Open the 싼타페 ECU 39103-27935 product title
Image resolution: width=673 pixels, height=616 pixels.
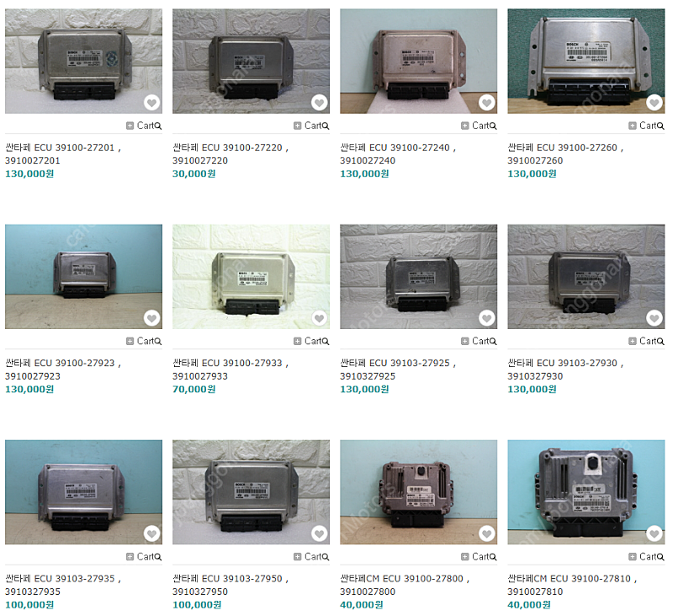[63, 585]
